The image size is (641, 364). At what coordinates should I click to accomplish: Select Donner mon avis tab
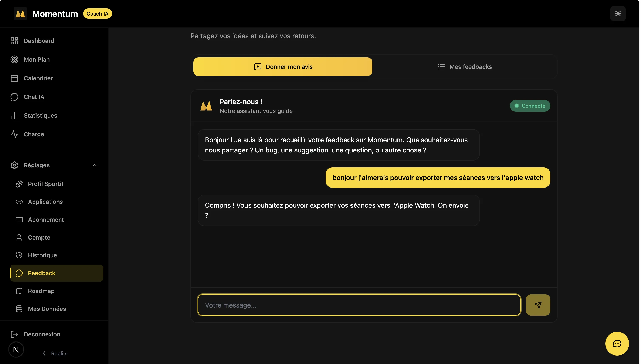[282, 67]
